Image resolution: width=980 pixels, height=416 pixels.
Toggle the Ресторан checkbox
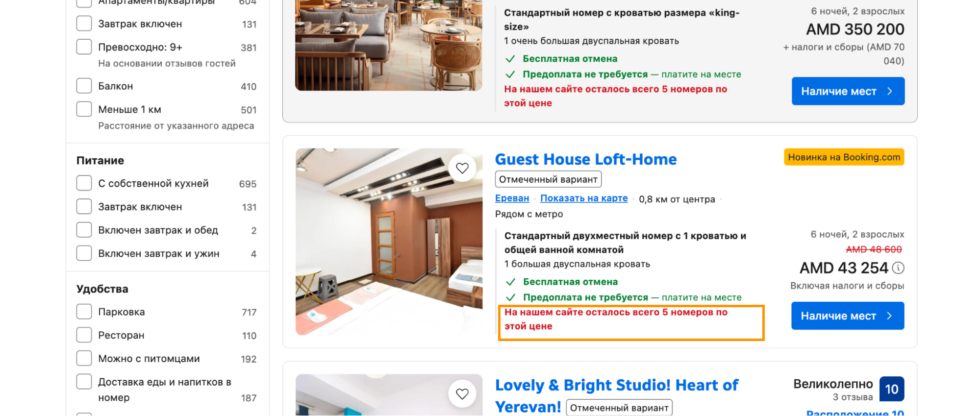84,335
